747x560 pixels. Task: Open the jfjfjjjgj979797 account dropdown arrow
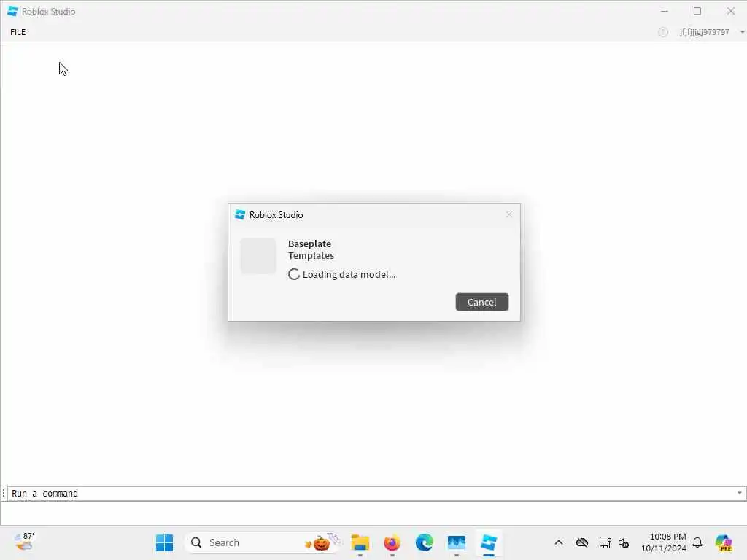pyautogui.click(x=742, y=32)
